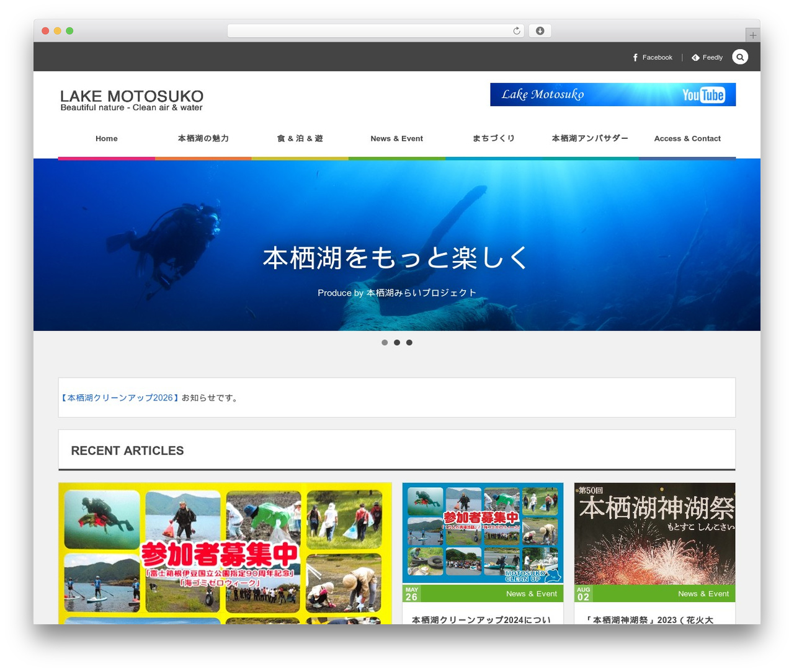Open the large yellow 参加者募集中 article image
The image size is (794, 672).
pos(225,554)
